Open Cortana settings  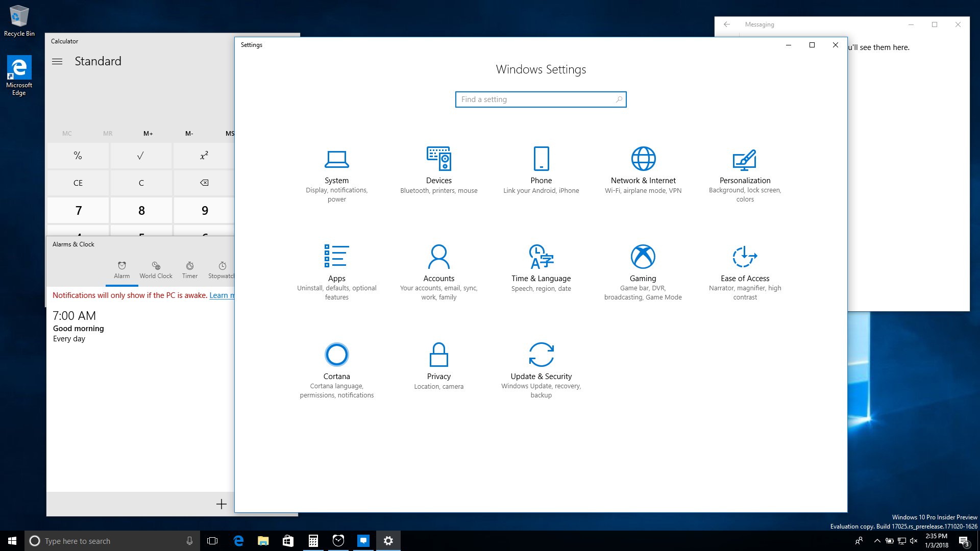[336, 368]
